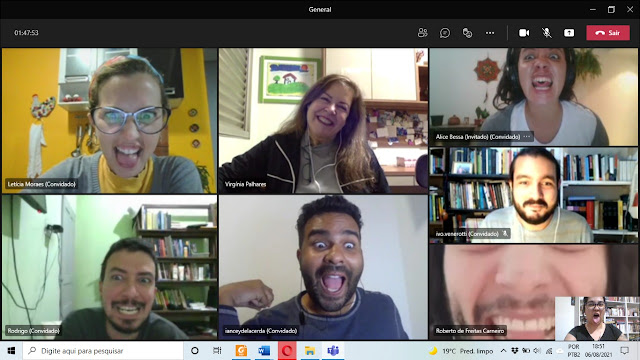Open Dropbox tray icon

pyautogui.click(x=515, y=351)
